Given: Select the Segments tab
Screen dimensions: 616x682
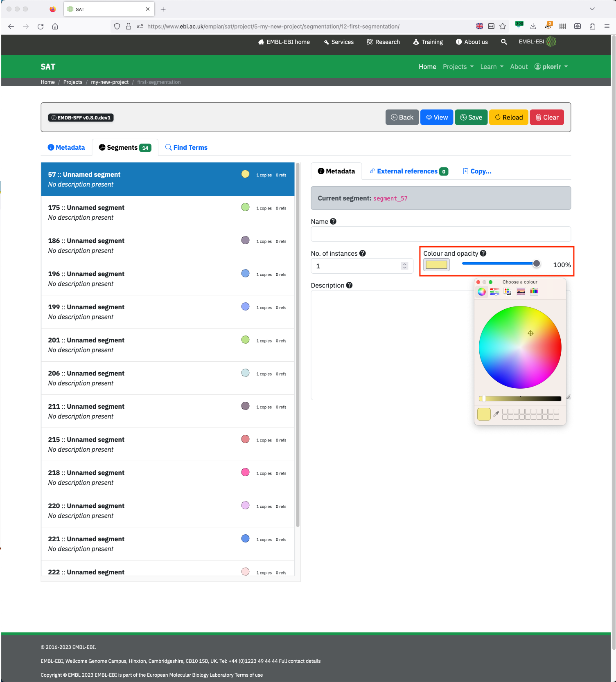Looking at the screenshot, I should point(125,147).
